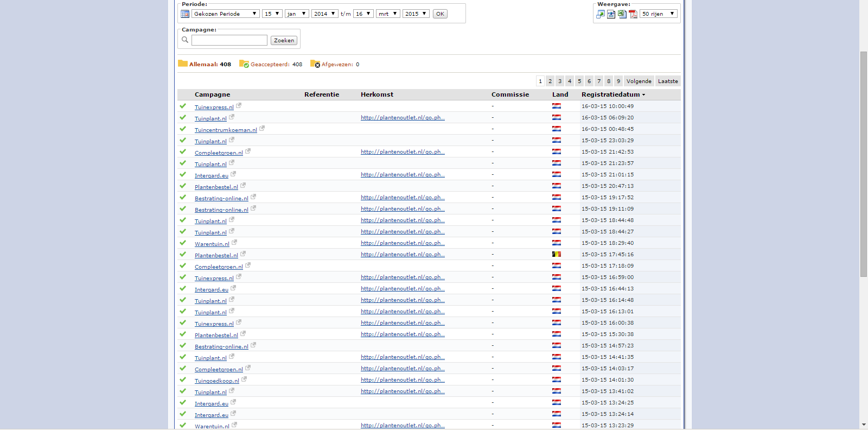Open external link icon beside Tuingoedkoop.nl
Image resolution: width=868 pixels, height=430 pixels.
pos(244,380)
